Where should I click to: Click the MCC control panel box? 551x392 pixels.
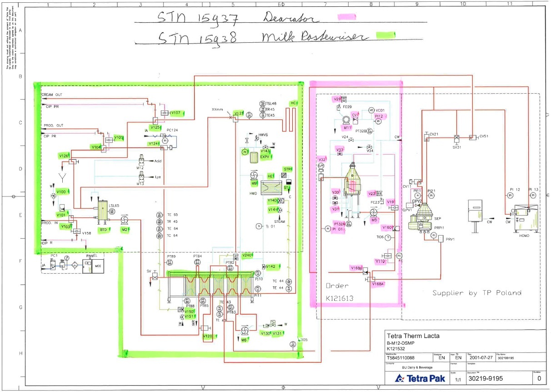click(x=97, y=266)
